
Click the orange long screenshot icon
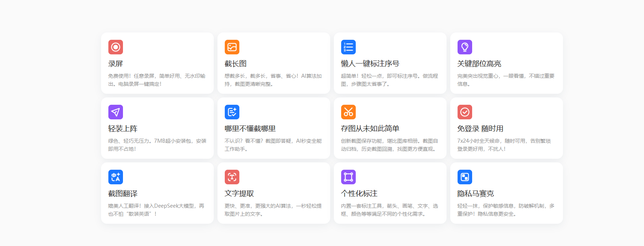tap(232, 47)
